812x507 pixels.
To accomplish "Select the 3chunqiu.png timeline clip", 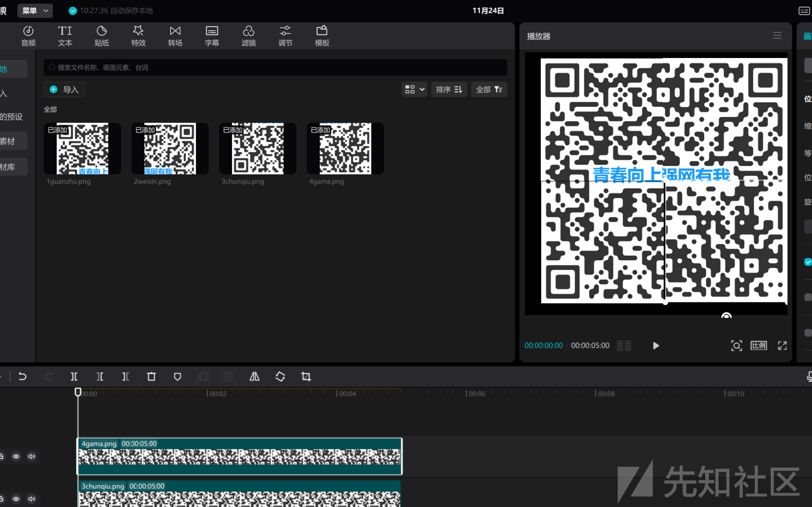I will [x=239, y=494].
